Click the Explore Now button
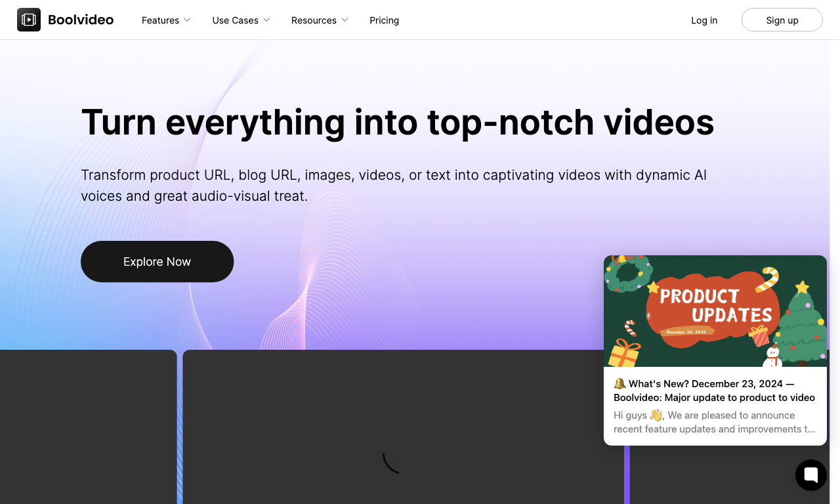The height and width of the screenshot is (504, 840). pos(157,261)
